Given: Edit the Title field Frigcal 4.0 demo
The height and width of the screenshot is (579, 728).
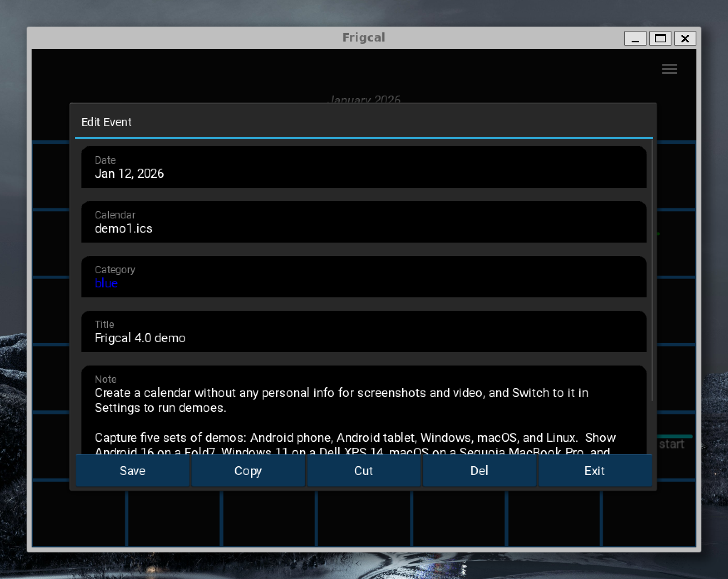Looking at the screenshot, I should click(x=364, y=331).
